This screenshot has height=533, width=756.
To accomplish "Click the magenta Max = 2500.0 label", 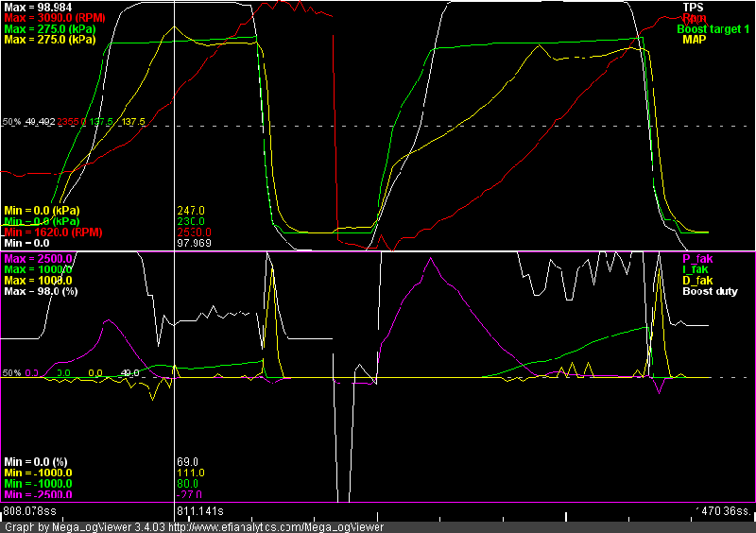I will [x=37, y=258].
